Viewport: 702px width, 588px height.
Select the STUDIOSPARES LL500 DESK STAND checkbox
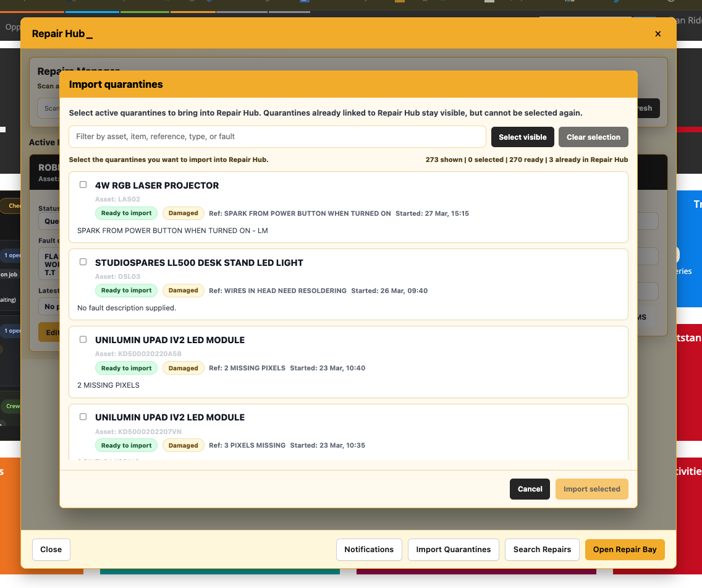click(x=83, y=262)
